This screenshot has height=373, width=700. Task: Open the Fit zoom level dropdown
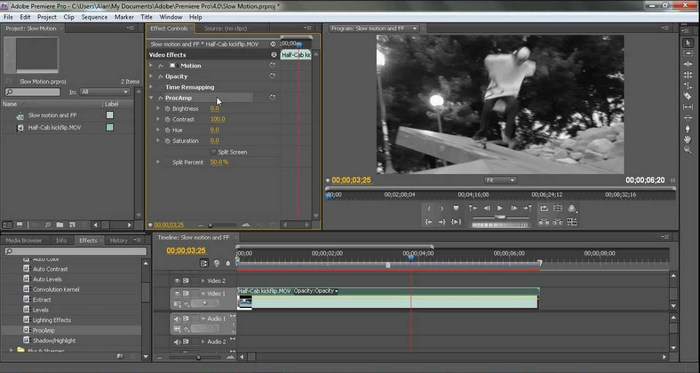click(500, 180)
